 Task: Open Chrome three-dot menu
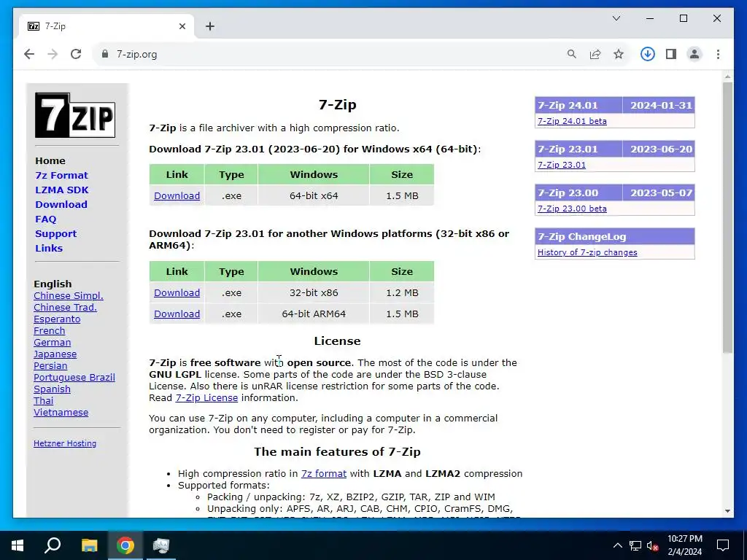click(718, 54)
